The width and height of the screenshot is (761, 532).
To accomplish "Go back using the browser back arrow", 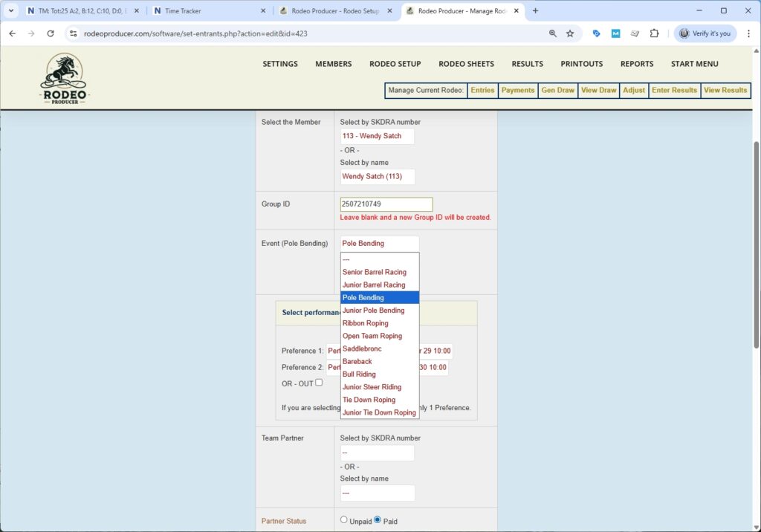I will tap(12, 33).
